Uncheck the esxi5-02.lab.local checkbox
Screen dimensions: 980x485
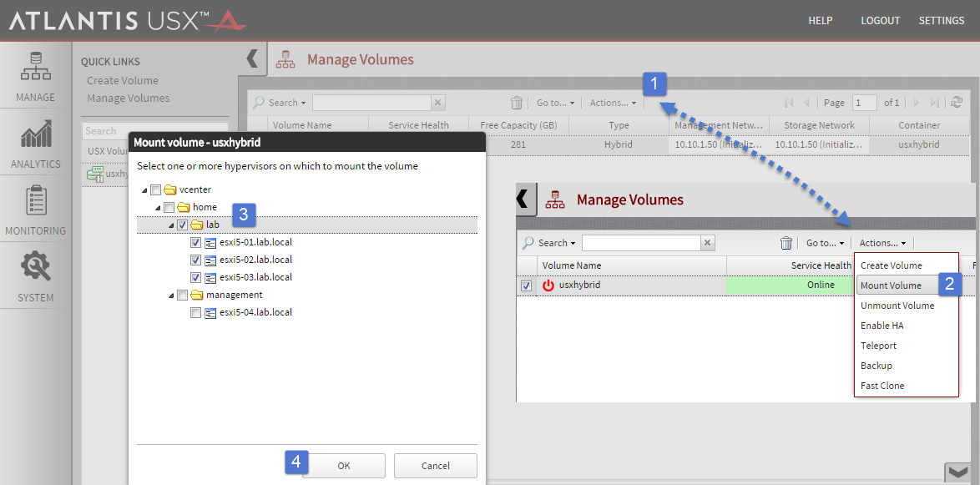(x=195, y=260)
